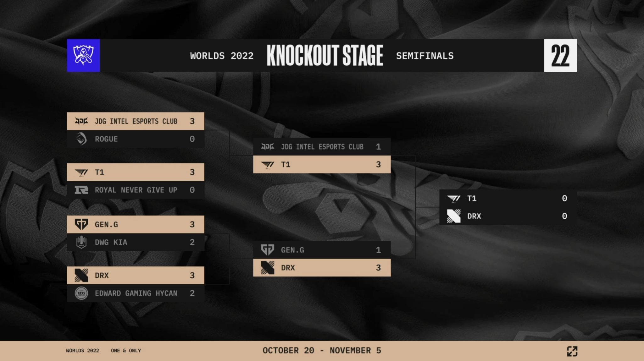Select the DRX semifinal winner row
644x361 pixels.
[x=322, y=268]
